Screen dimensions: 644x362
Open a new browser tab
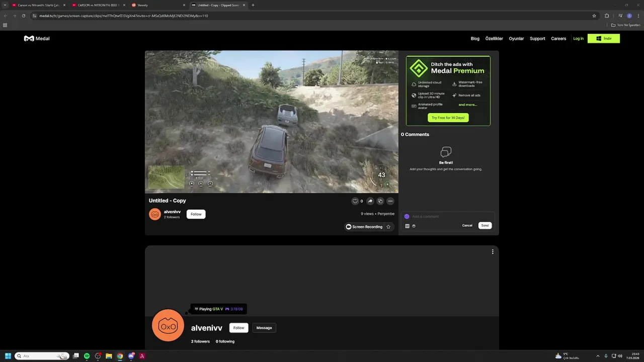pos(253,5)
